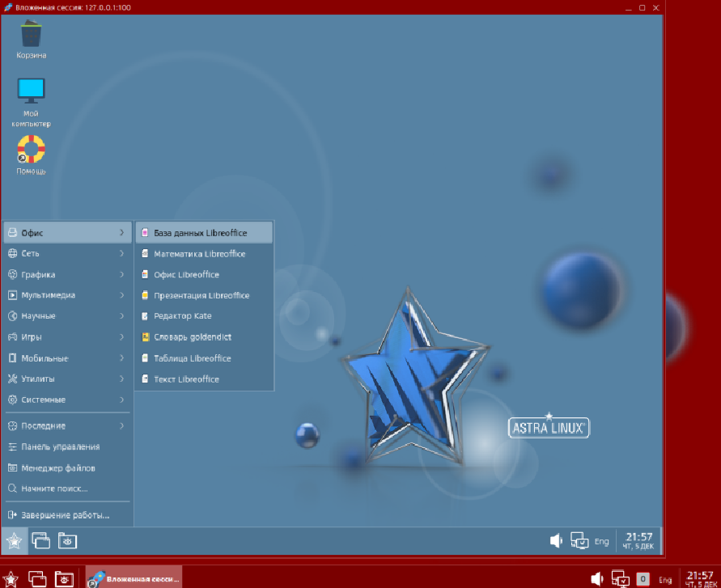
Task: Click host taskbar window switcher icon
Action: (37, 579)
